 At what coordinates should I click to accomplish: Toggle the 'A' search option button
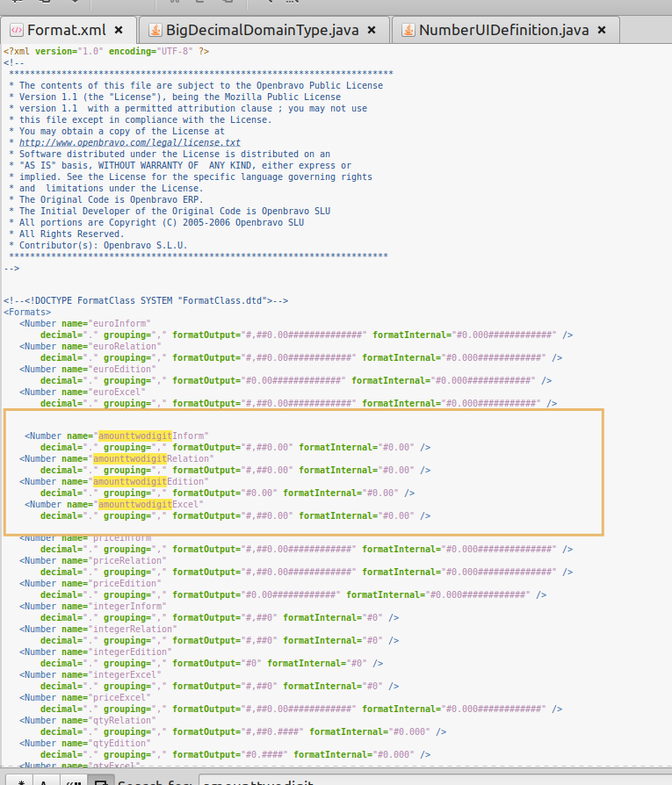pos(42,780)
